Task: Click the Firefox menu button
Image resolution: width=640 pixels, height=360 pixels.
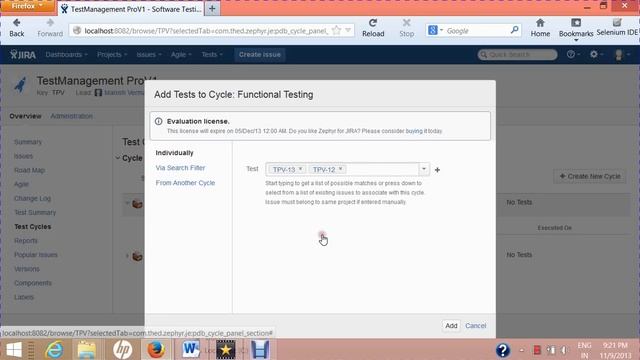Action: (27, 6)
